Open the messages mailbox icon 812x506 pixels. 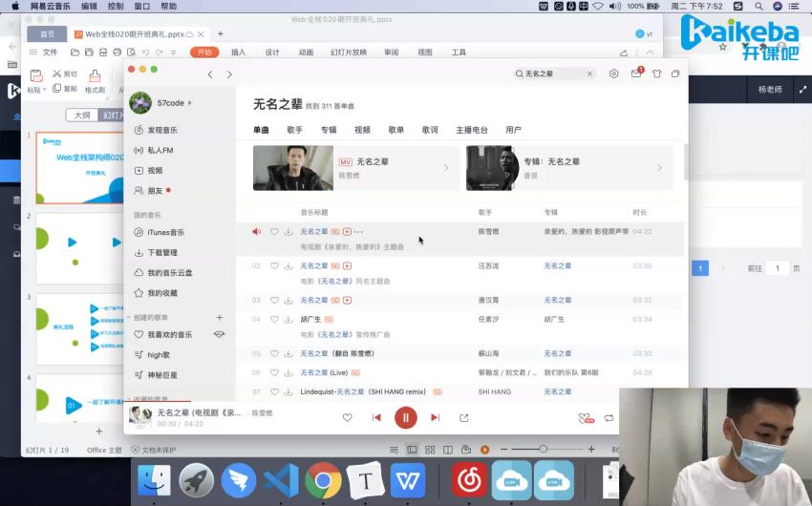click(635, 74)
